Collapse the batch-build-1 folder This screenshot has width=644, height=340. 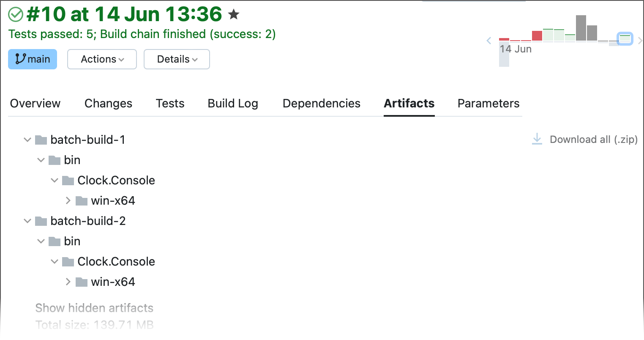tap(27, 140)
